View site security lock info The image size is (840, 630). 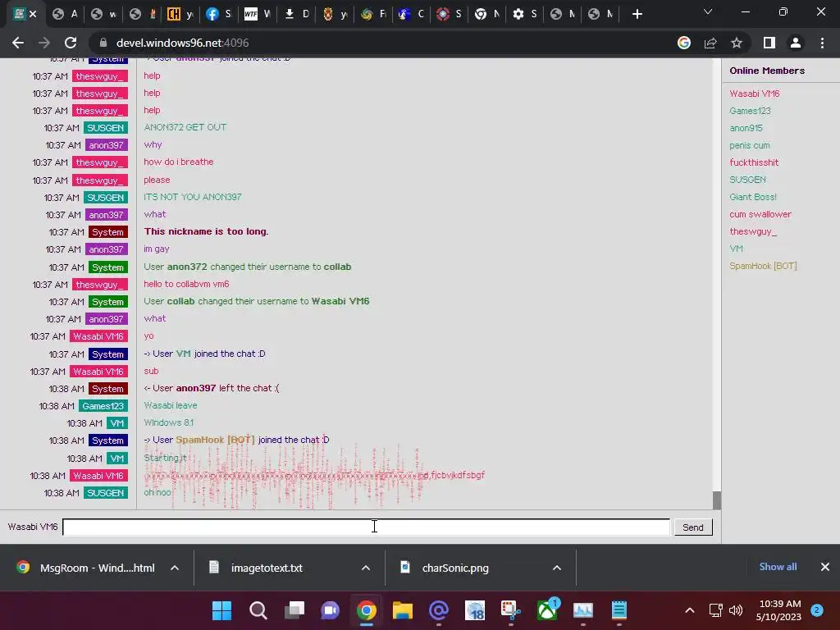[x=103, y=43]
